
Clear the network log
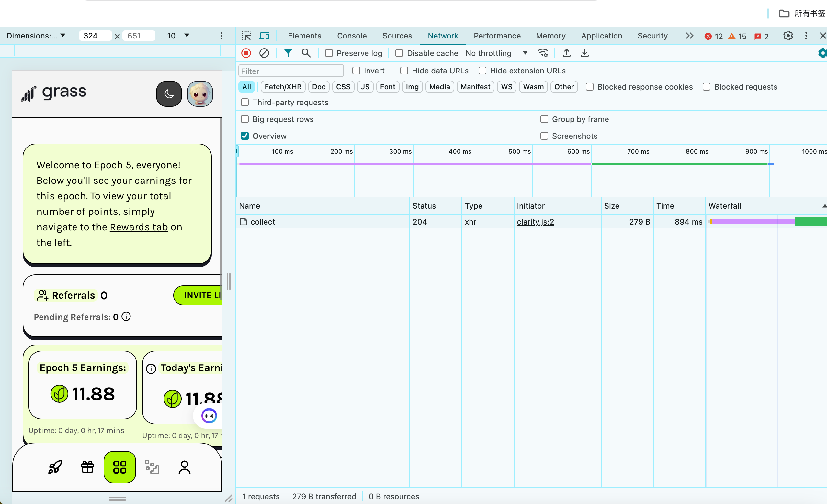264,53
